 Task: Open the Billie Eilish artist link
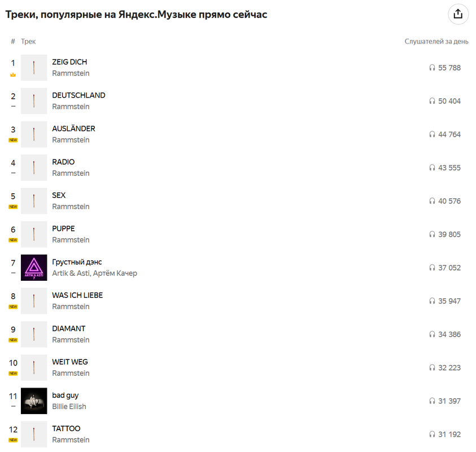(69, 407)
